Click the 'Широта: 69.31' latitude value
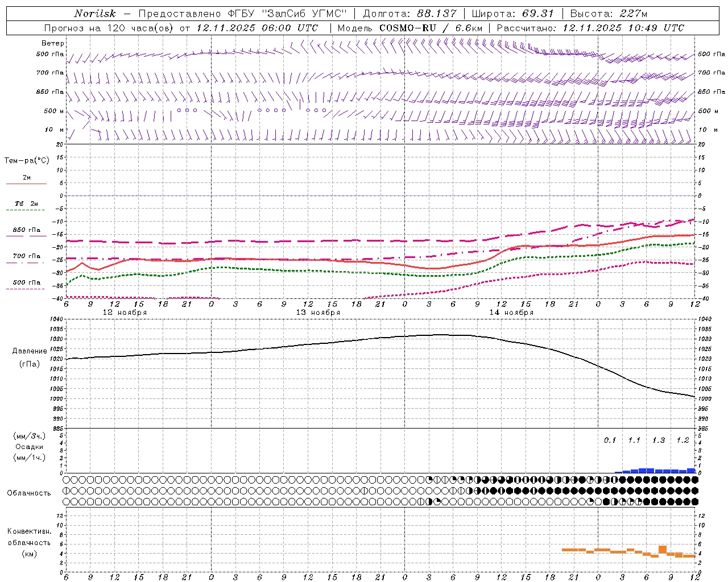Screen dimensions: 728x582 [512, 14]
